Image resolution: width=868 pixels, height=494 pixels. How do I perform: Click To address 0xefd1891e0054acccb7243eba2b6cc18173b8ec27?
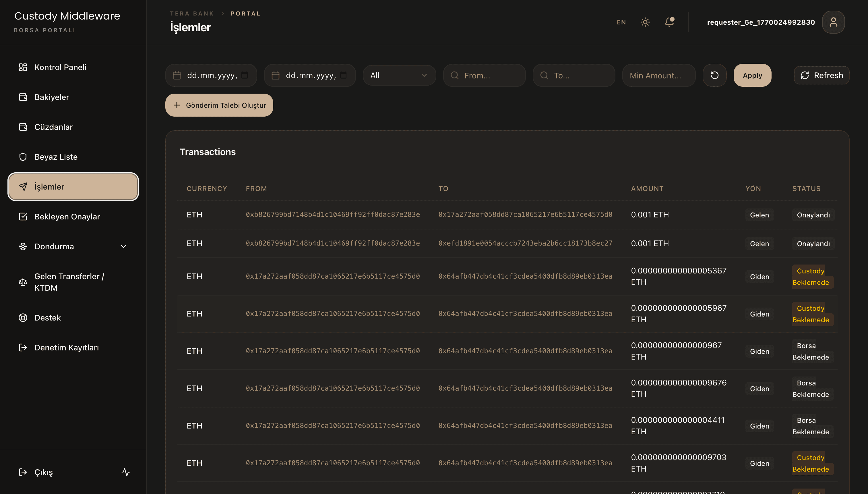pyautogui.click(x=525, y=243)
